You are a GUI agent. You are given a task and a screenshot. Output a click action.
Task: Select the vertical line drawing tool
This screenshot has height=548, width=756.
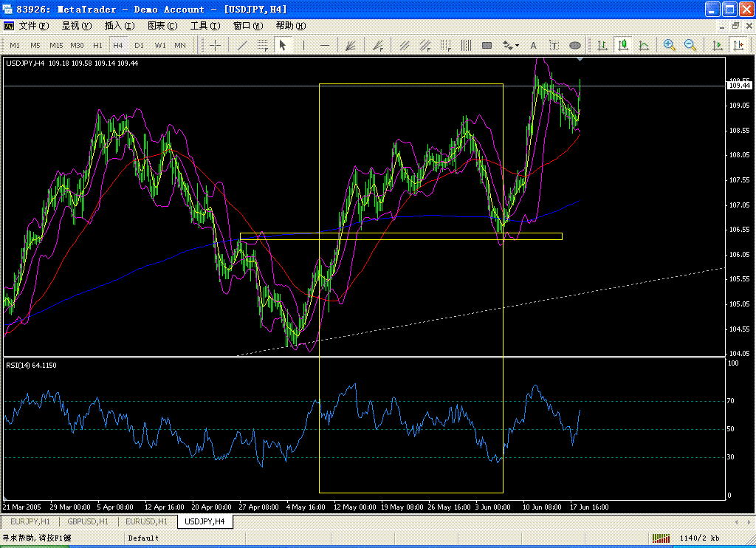click(304, 45)
